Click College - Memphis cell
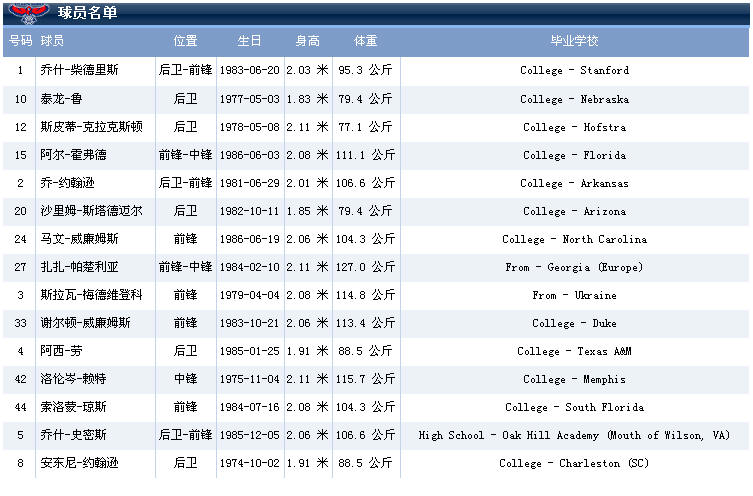 click(574, 379)
